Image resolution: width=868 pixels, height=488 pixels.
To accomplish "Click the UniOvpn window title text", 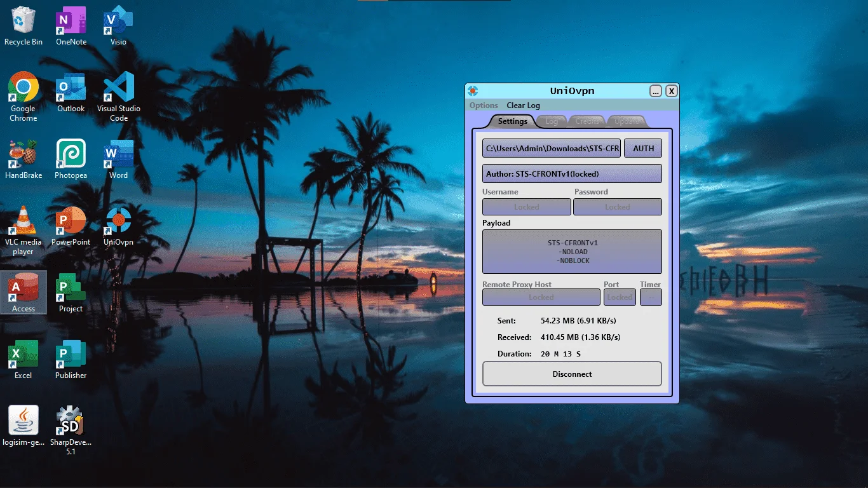I will [x=572, y=91].
